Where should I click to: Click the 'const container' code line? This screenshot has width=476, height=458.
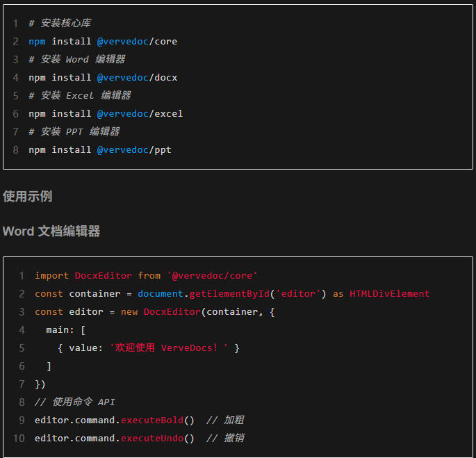click(232, 294)
